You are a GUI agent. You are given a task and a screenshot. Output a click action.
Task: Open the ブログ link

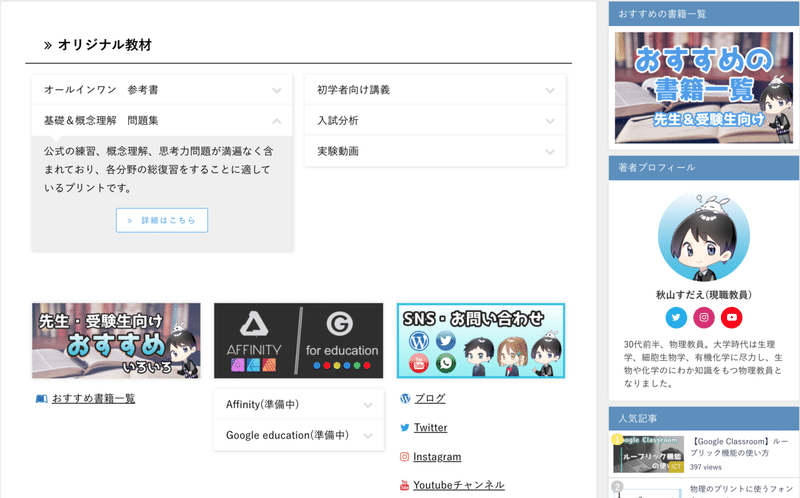click(x=430, y=399)
